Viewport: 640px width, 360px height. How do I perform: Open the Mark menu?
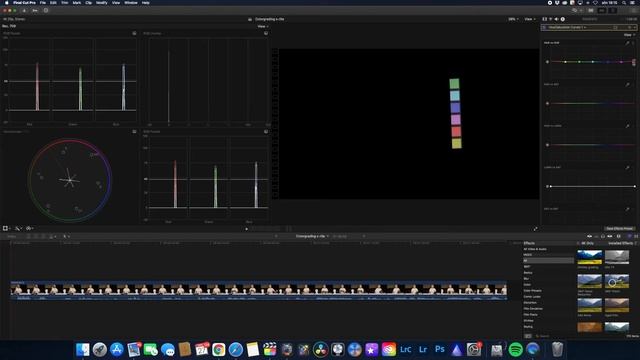coord(77,2)
